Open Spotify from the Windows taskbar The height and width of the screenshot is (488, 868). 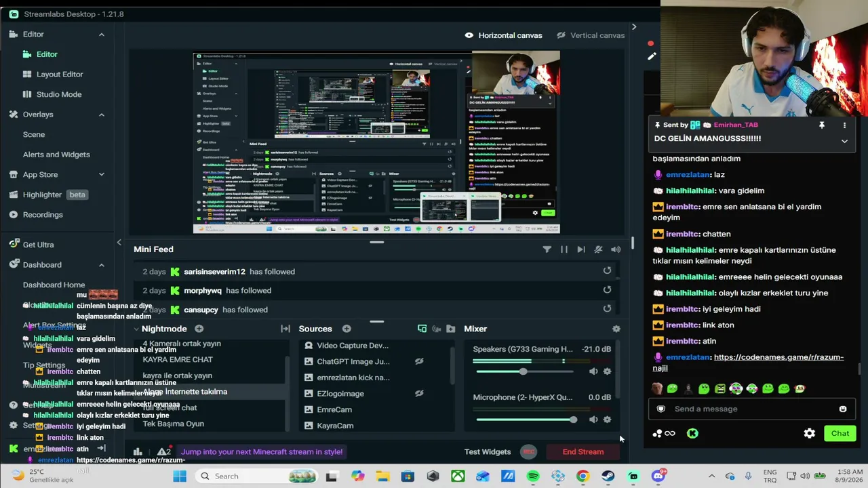[x=533, y=476]
